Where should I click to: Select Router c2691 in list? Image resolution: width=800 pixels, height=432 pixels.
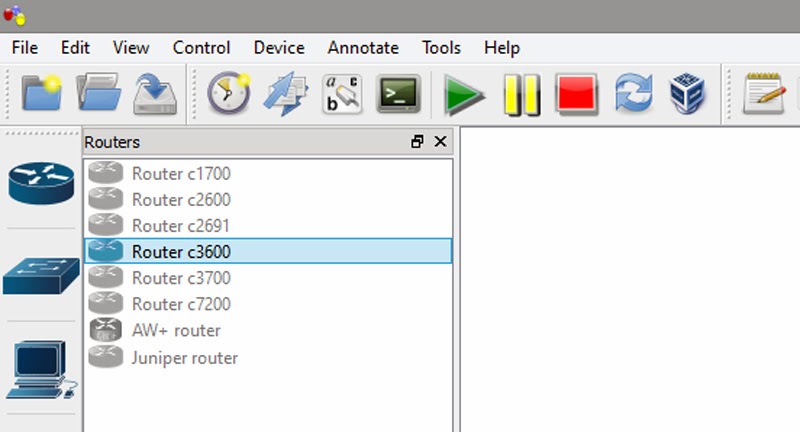click(x=268, y=225)
